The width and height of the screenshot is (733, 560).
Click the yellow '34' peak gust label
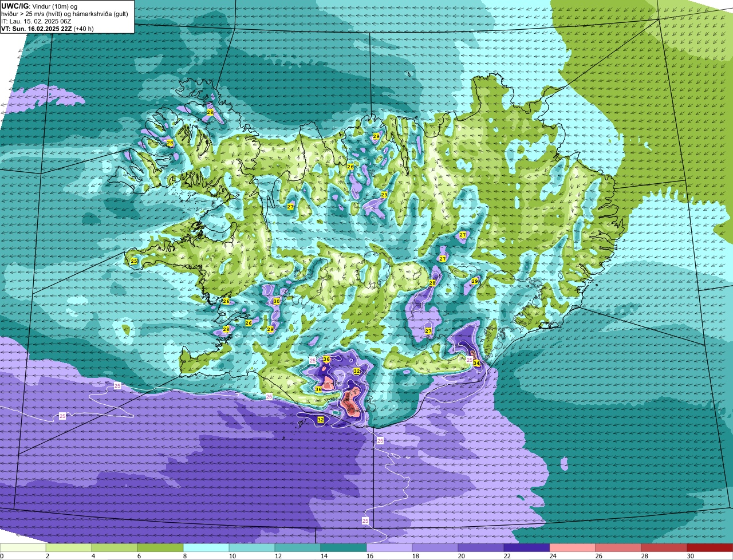476,362
